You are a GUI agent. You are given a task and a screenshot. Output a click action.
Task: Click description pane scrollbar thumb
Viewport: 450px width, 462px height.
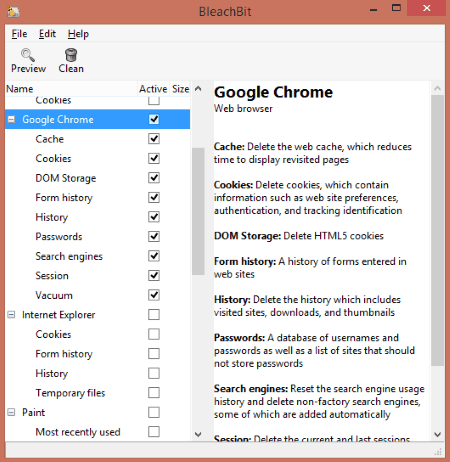[x=437, y=231]
